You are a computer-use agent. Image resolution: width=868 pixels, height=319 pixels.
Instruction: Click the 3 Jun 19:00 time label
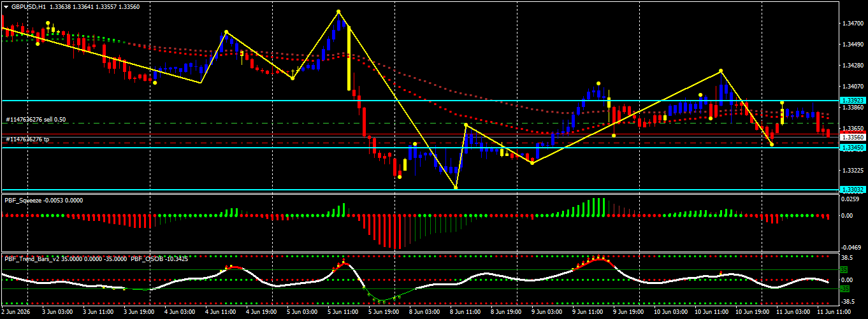140,313
